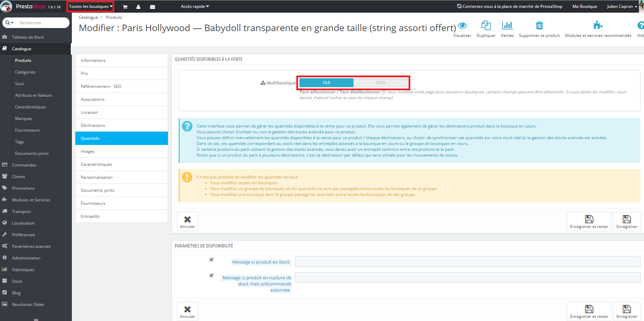Click lower Enregistrer et rester button

(589, 311)
